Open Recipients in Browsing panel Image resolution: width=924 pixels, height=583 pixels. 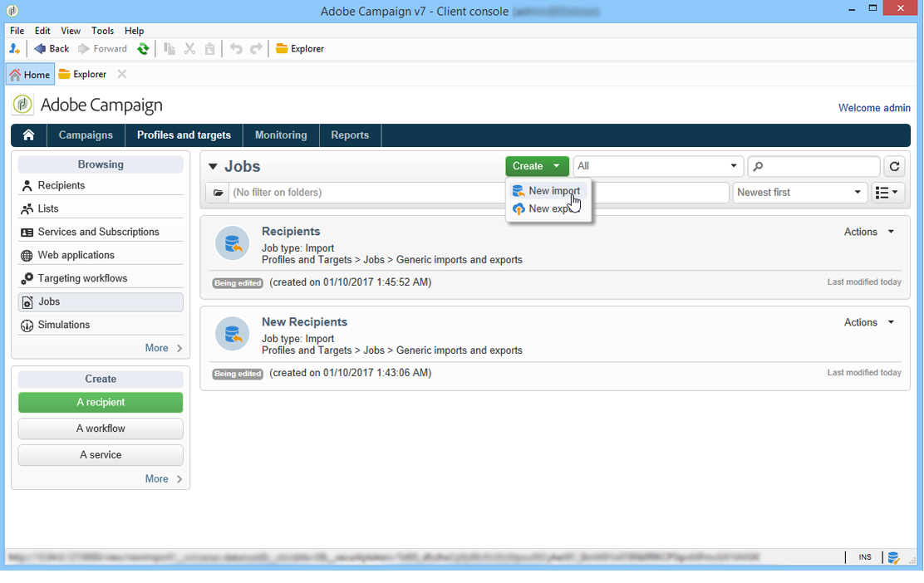[101, 185]
